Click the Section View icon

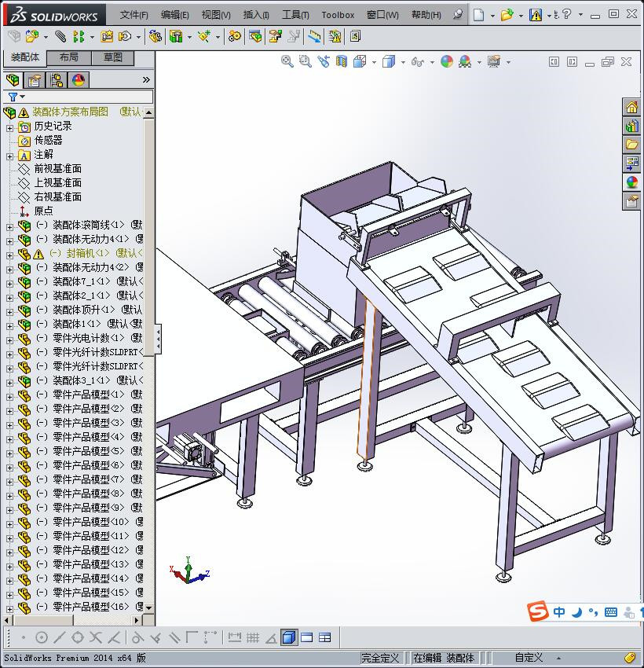click(x=342, y=62)
